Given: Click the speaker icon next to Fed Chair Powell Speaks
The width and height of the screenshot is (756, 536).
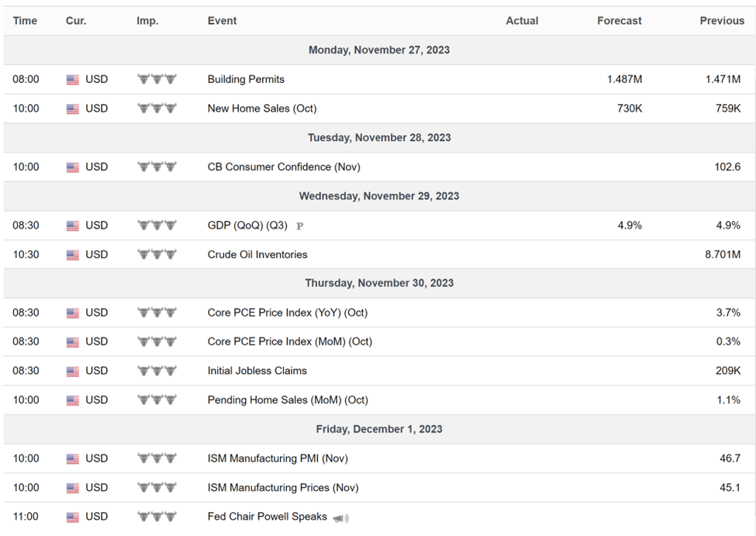Looking at the screenshot, I should pyautogui.click(x=340, y=518).
